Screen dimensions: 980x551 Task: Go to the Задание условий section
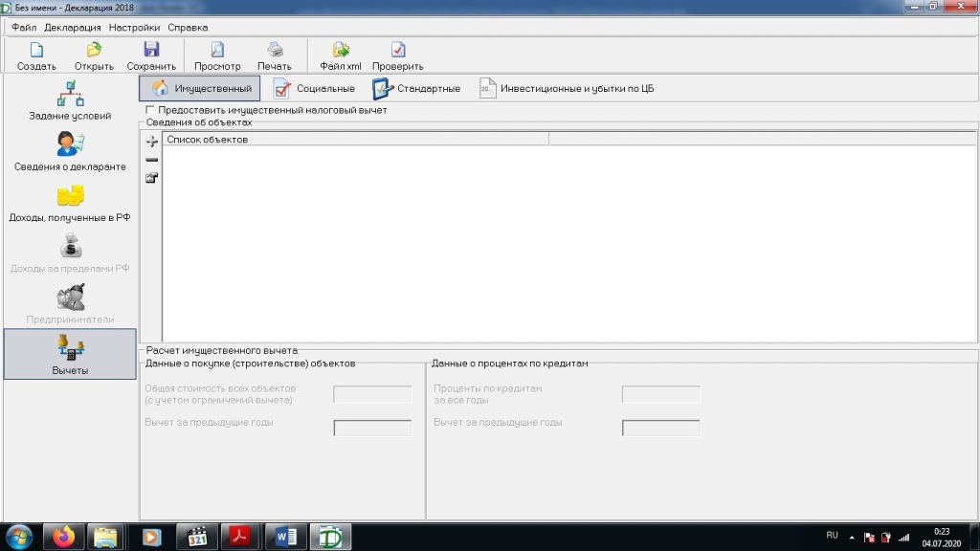tap(70, 101)
